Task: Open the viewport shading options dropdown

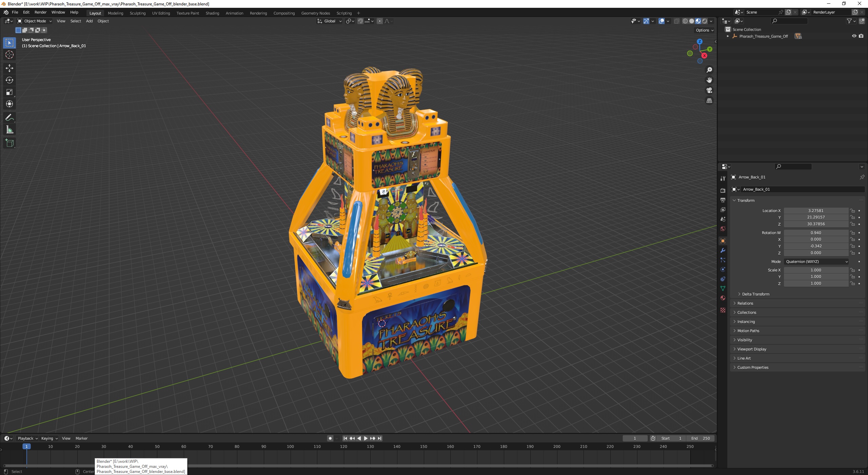Action: 711,21
